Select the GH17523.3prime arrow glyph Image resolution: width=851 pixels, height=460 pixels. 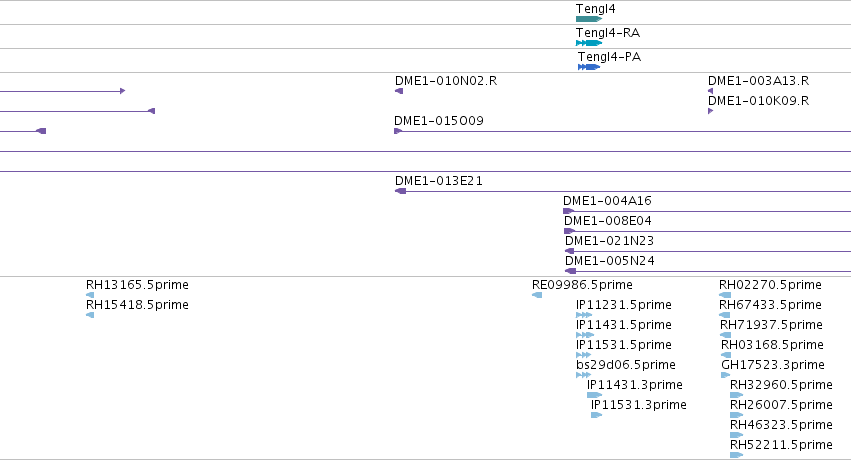[726, 375]
